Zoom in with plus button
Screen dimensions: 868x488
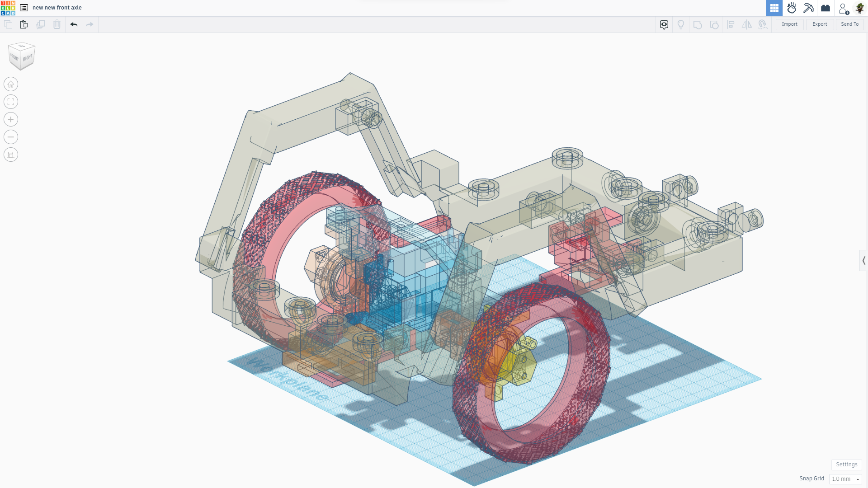click(x=11, y=119)
